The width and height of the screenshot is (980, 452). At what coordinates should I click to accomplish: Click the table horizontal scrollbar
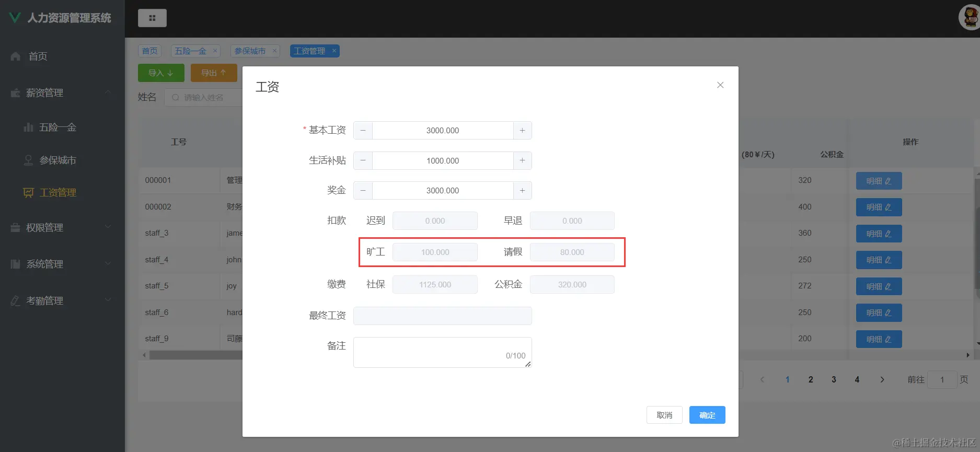[196, 355]
